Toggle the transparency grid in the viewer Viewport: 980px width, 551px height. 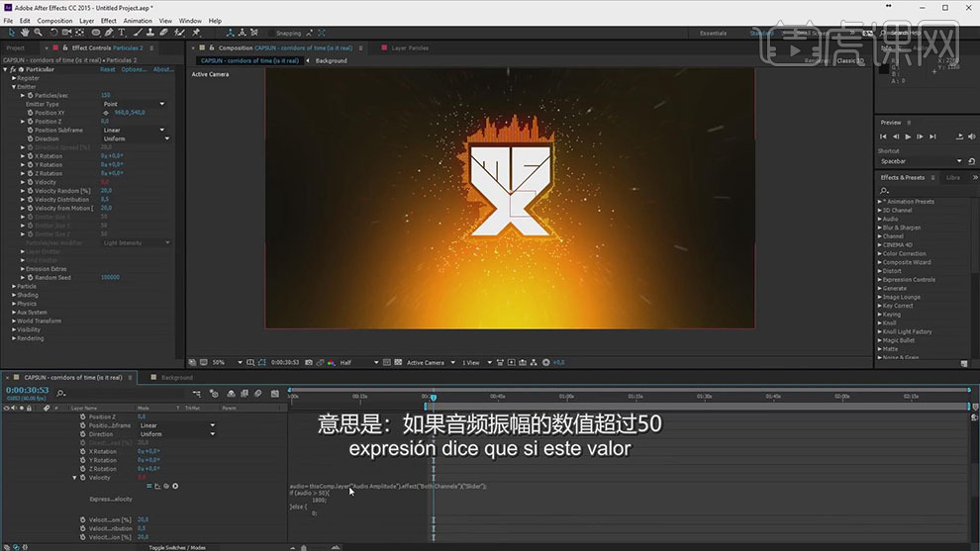click(x=398, y=362)
